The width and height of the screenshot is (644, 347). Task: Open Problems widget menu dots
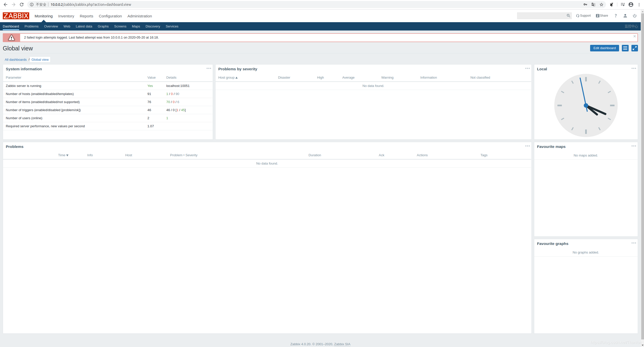pyautogui.click(x=527, y=146)
